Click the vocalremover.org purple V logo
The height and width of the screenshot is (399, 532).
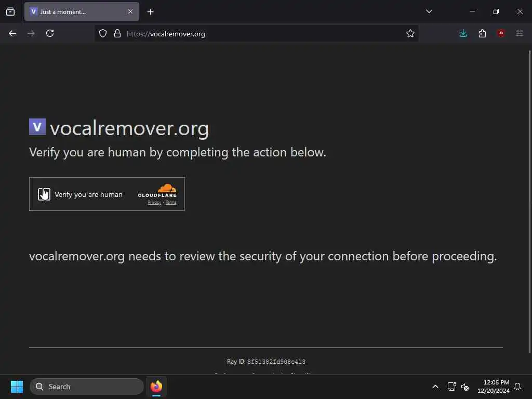(37, 127)
